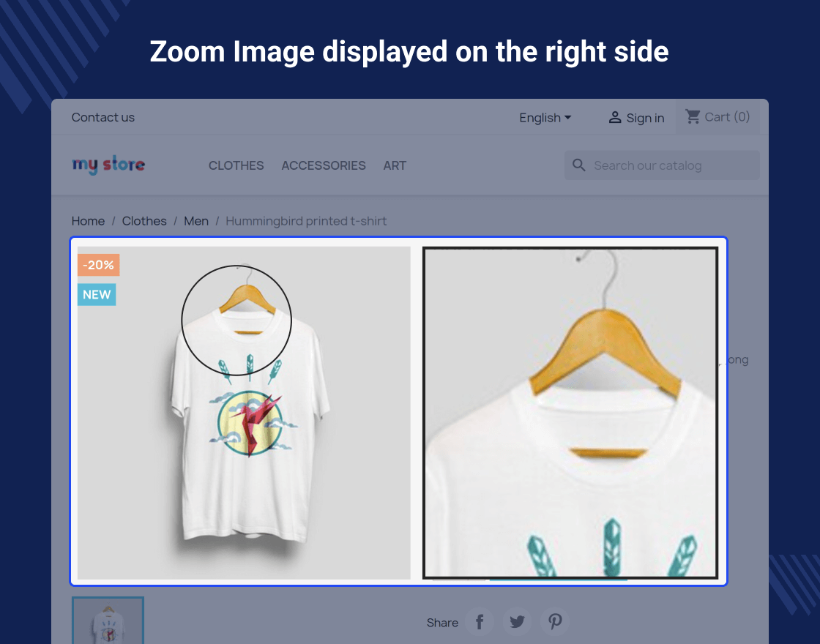Click the shopping cart icon
This screenshot has width=820, height=644.
(x=693, y=116)
